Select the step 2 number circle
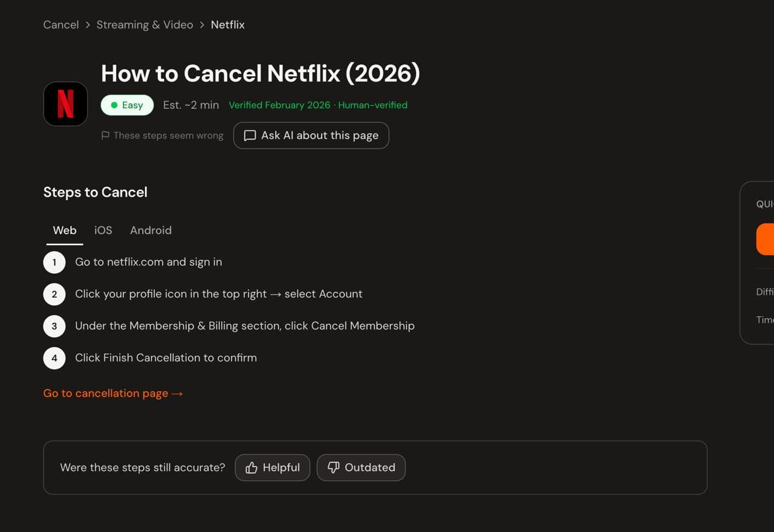Viewport: 774px width, 532px height. 54,294
